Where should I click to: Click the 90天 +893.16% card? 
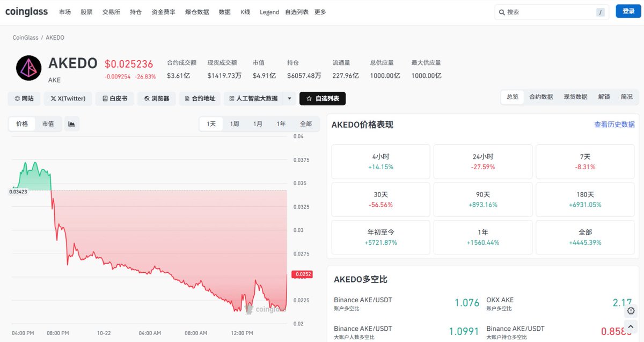tap(483, 200)
